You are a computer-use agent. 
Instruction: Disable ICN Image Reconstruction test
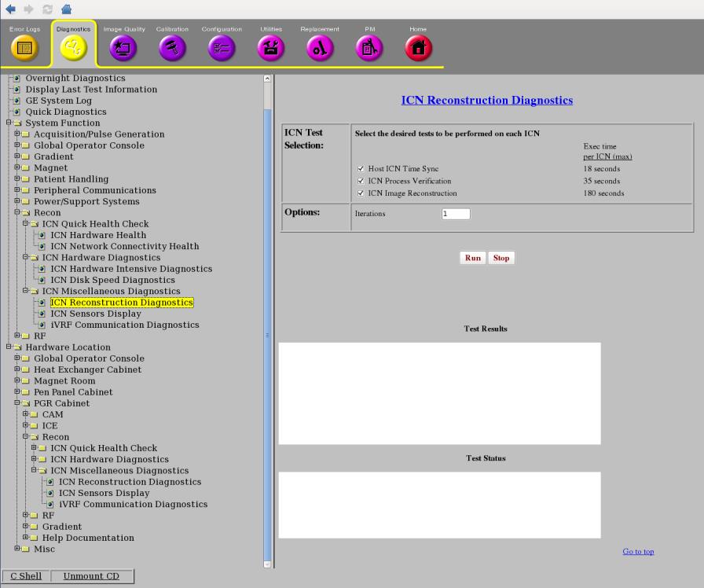(361, 193)
